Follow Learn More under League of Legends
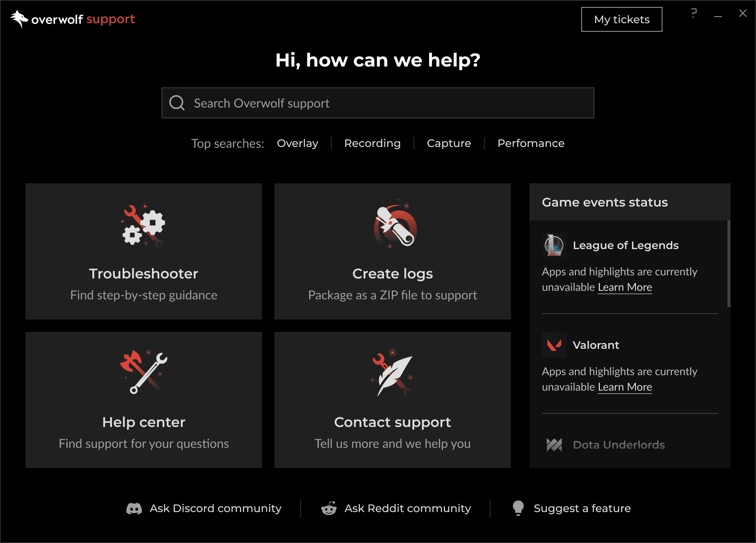Image resolution: width=756 pixels, height=543 pixels. click(x=625, y=287)
